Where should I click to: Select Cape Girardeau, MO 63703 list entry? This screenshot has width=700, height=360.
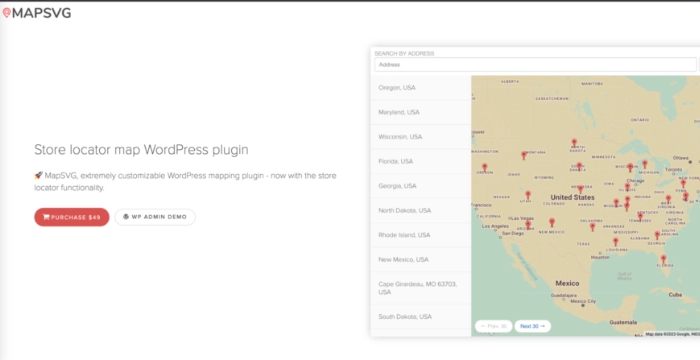point(421,289)
